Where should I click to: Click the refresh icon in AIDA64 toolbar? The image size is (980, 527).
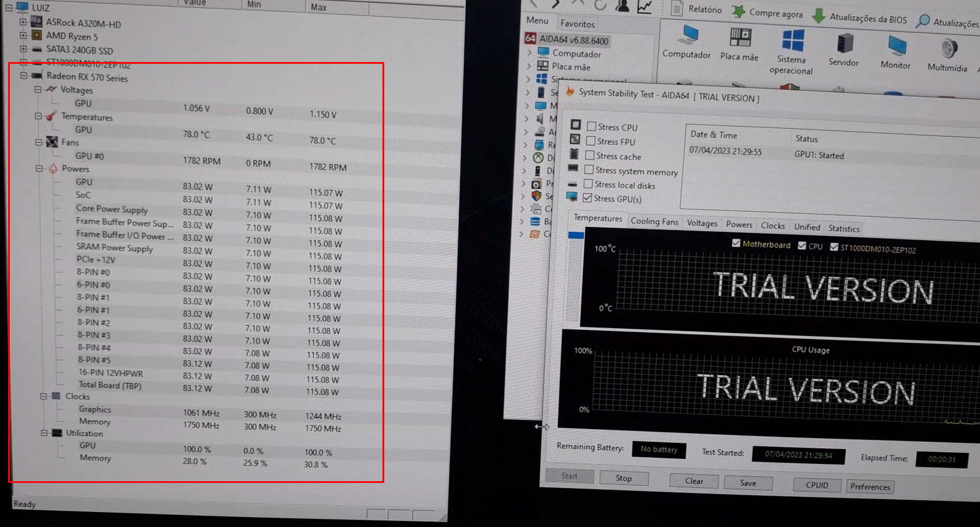tap(600, 5)
